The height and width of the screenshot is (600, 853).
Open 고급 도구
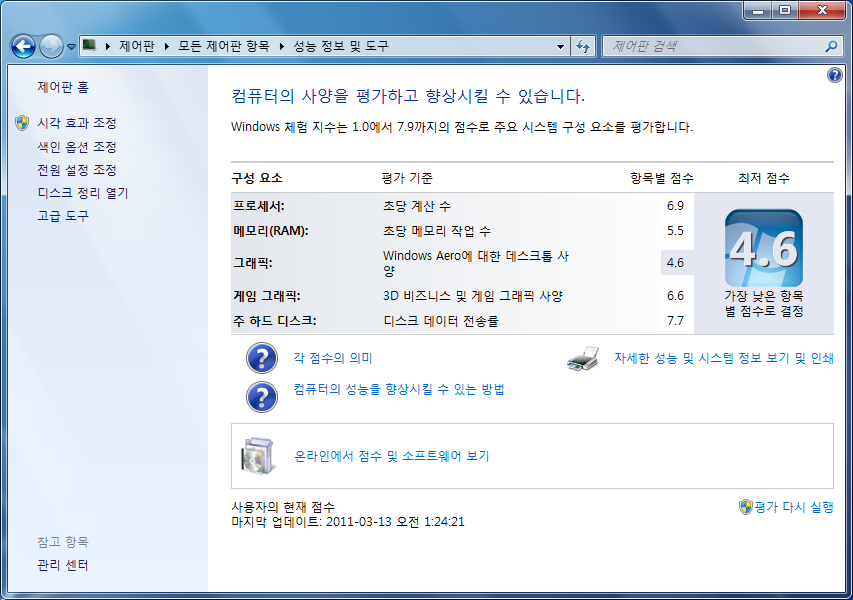click(x=63, y=216)
